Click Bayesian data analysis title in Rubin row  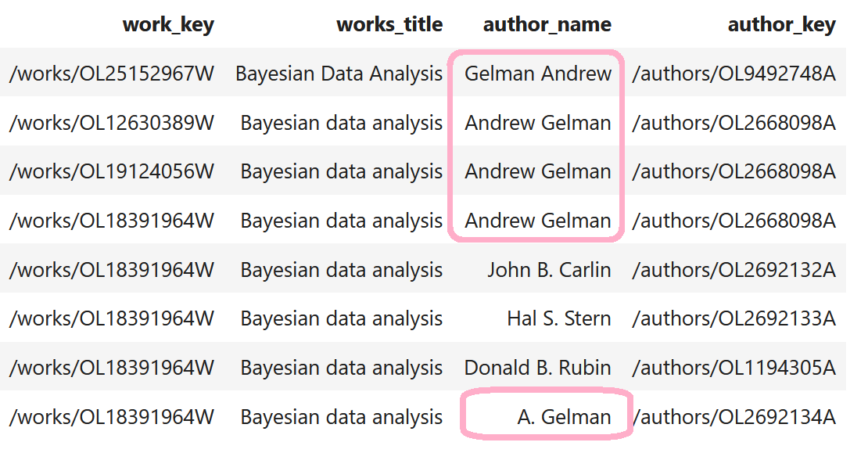[342, 368]
